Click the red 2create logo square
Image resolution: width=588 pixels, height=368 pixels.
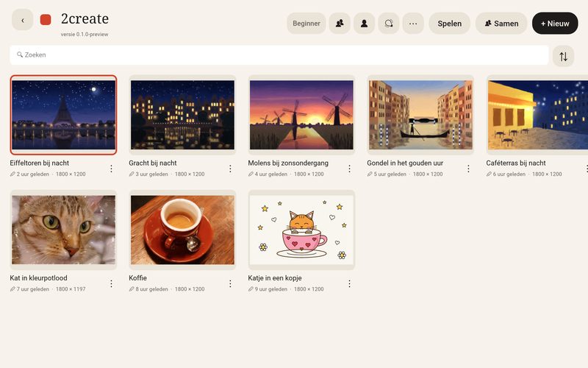[46, 20]
